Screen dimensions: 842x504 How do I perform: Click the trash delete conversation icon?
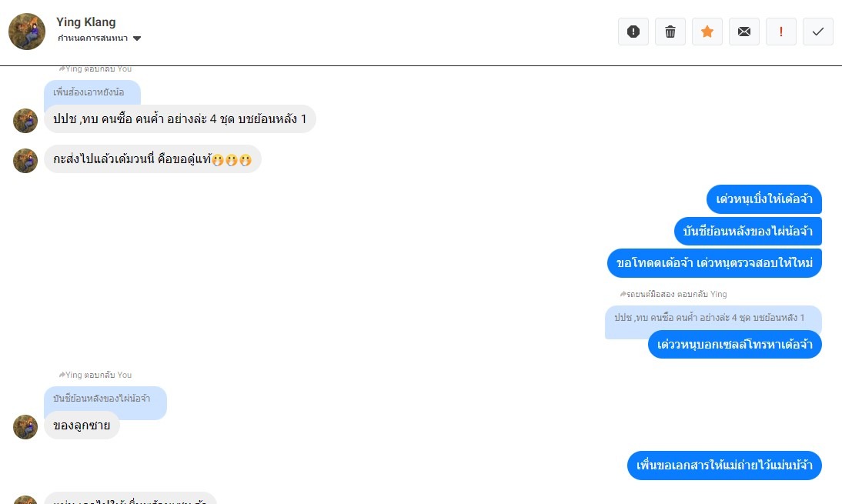670,32
